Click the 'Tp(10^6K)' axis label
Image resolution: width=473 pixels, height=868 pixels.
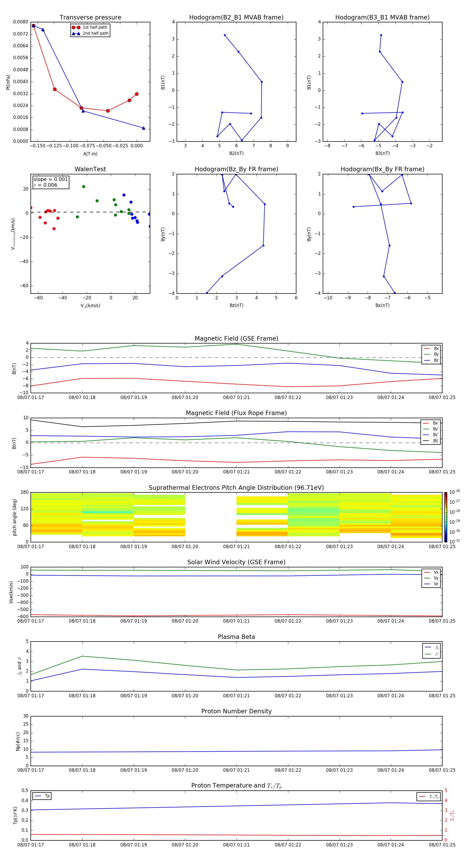click(15, 815)
